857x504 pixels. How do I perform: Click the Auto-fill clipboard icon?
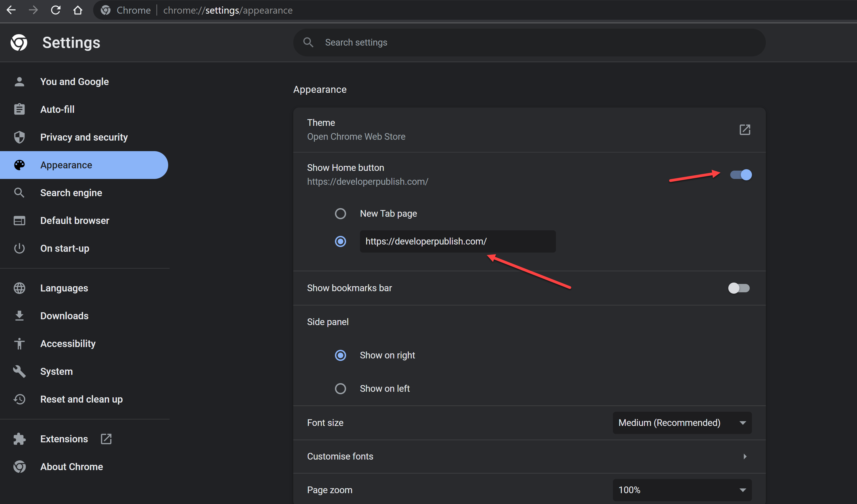[19, 109]
